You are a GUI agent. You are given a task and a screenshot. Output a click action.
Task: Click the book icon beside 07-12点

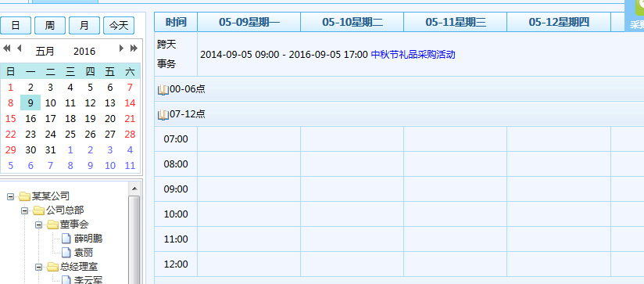(163, 115)
